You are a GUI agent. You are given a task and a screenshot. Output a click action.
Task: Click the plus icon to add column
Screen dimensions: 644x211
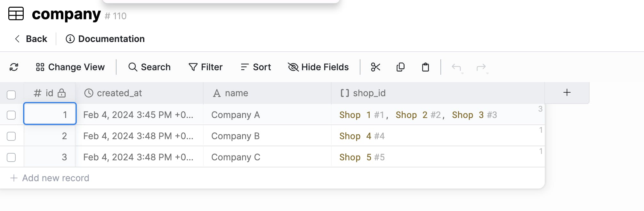(x=567, y=93)
